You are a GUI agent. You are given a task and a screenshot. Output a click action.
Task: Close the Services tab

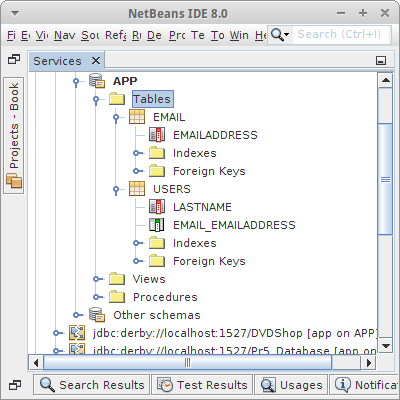tap(96, 61)
